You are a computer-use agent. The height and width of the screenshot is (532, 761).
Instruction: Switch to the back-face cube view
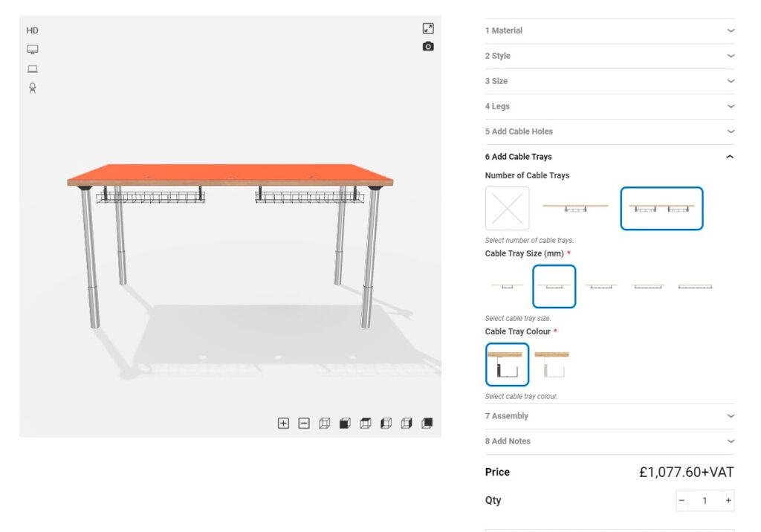427,424
